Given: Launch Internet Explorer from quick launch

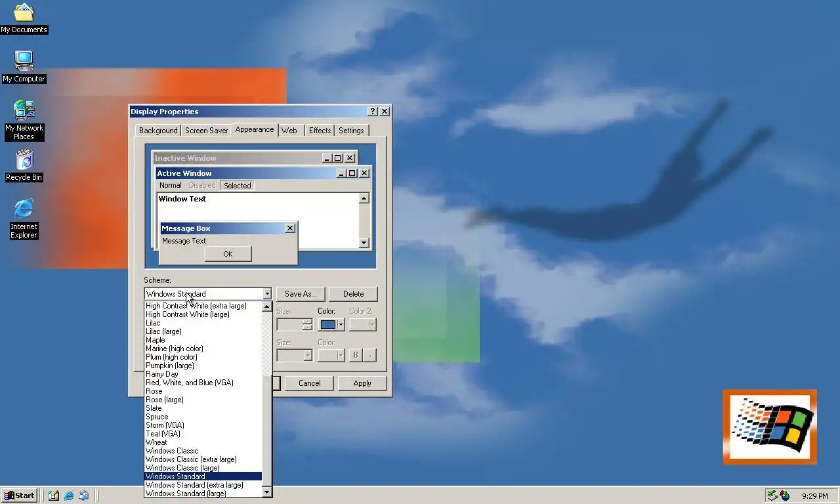Looking at the screenshot, I should click(x=69, y=495).
